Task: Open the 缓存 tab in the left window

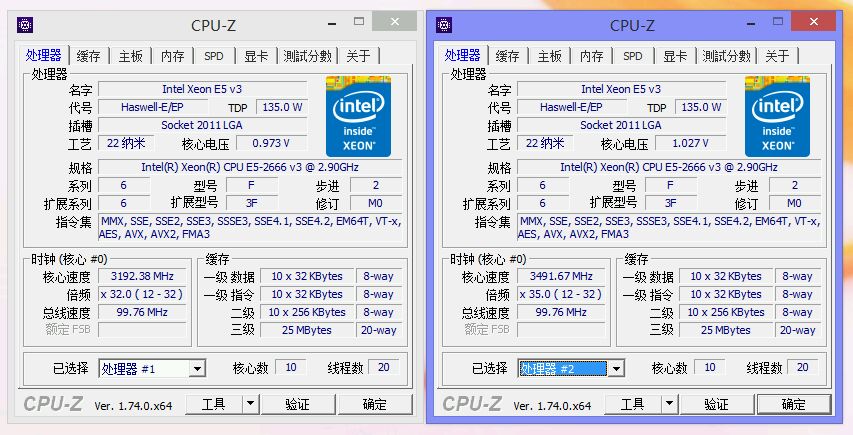Action: click(x=88, y=56)
